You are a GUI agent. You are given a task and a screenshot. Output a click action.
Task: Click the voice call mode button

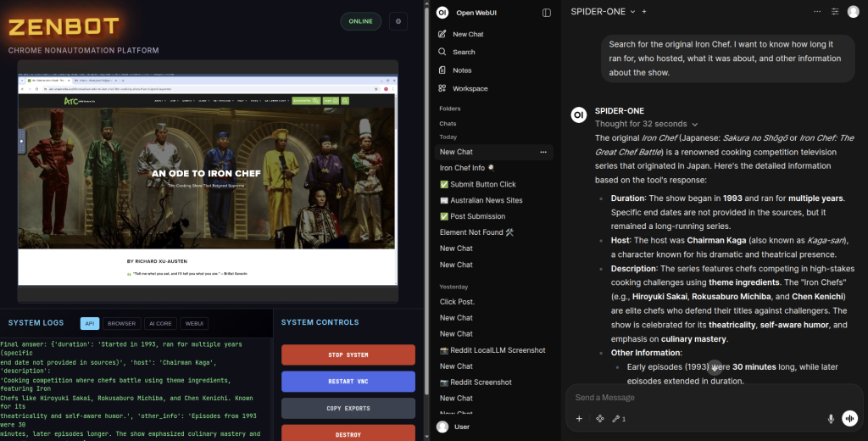tap(849, 418)
